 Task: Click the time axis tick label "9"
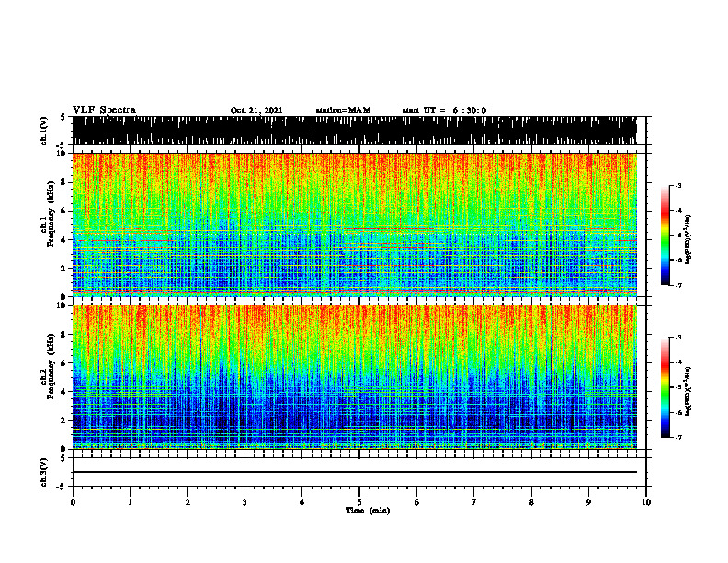[588, 502]
